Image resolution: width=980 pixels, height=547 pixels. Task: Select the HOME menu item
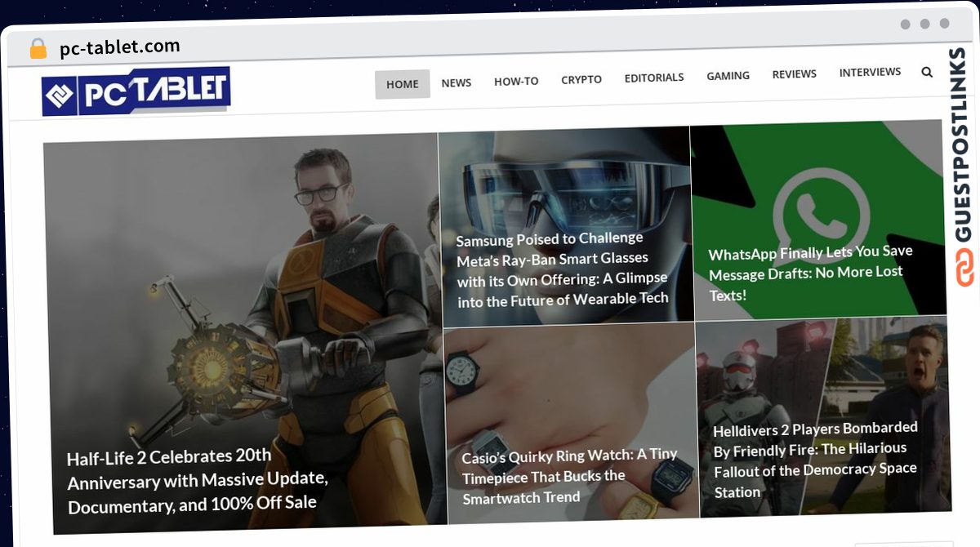403,84
